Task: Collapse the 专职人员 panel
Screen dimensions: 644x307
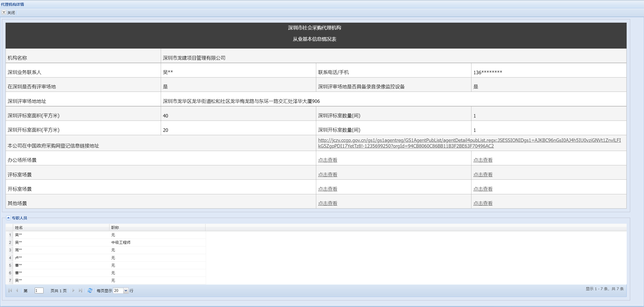Action: 8,218
